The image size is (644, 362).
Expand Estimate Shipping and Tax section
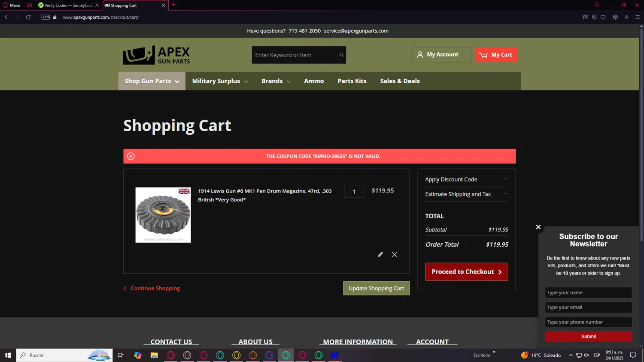[x=466, y=194]
